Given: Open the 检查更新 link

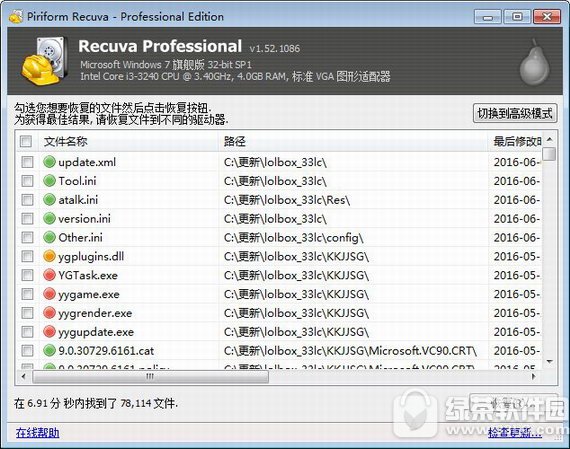Looking at the screenshot, I should [515, 432].
